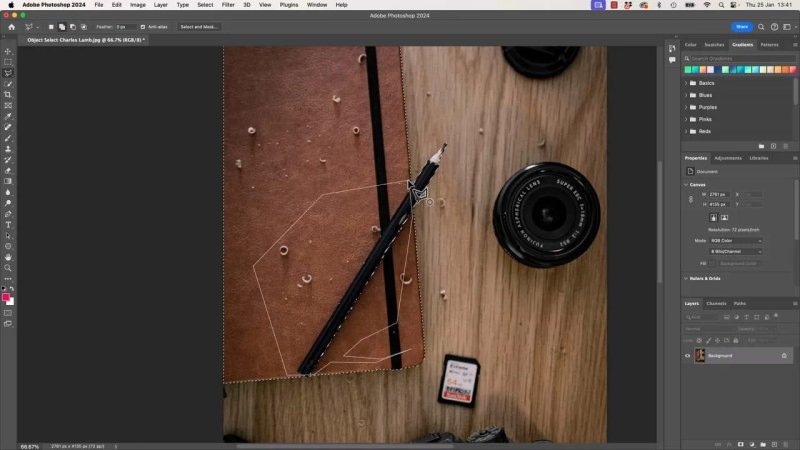
Task: Expand the Blues gradient folder
Action: 686,95
